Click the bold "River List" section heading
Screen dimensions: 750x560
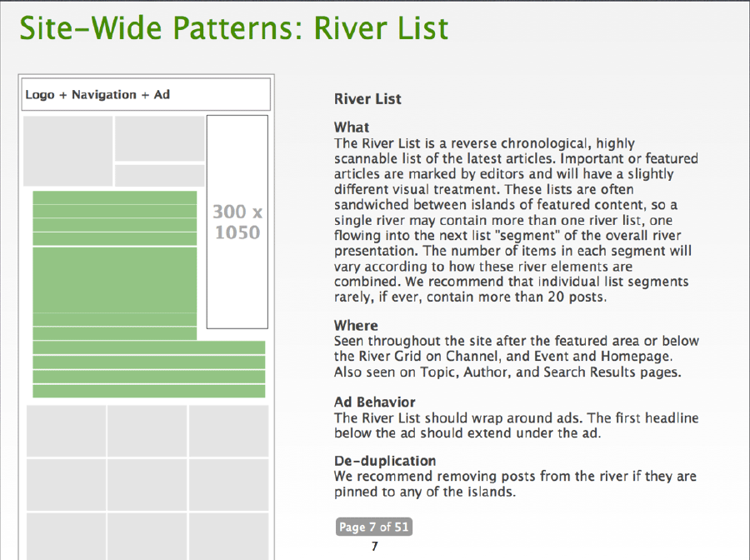(367, 99)
